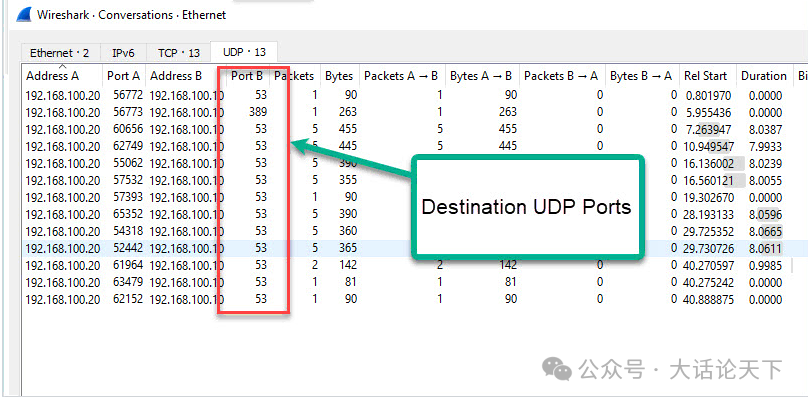Select the conversation row with port 61964
This screenshot has height=401, width=808.
click(x=404, y=265)
